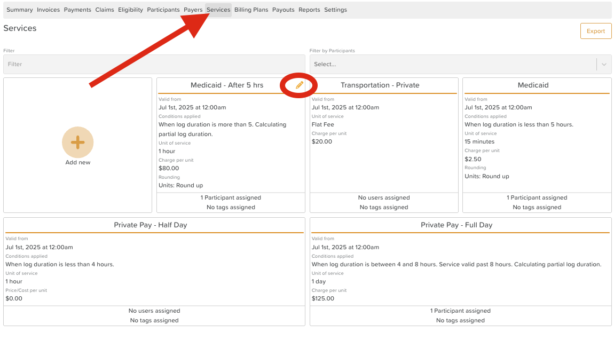The image size is (614, 364).
Task: Switch to the Invoices tab
Action: click(x=48, y=10)
